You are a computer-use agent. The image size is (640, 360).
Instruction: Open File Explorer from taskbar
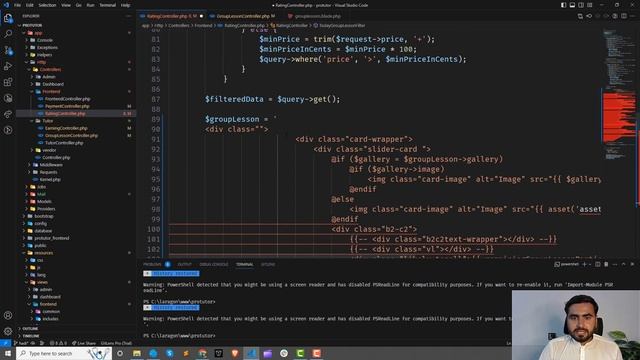[137, 353]
